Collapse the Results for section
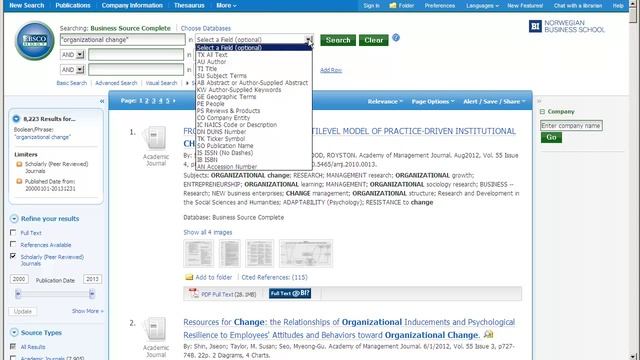The image size is (640, 360). [x=16, y=119]
